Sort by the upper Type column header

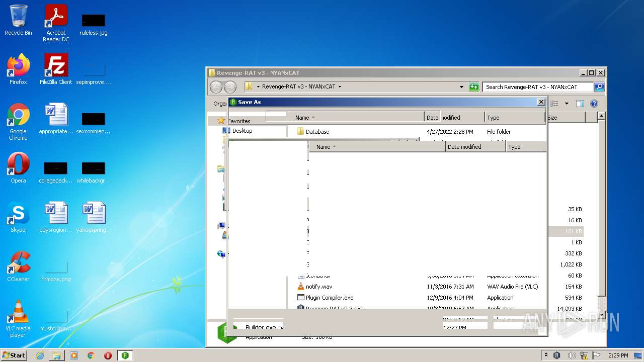[x=515, y=118]
